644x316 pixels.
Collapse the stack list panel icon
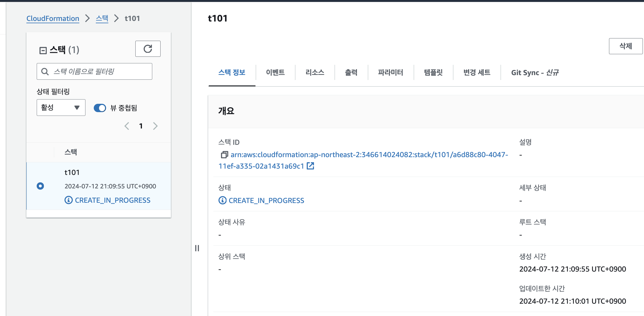click(43, 50)
